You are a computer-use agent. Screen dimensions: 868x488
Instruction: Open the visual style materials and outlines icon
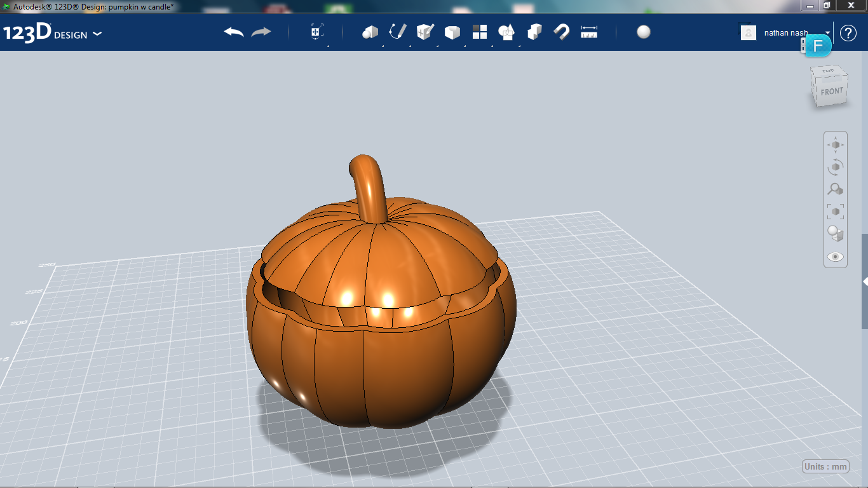point(836,233)
